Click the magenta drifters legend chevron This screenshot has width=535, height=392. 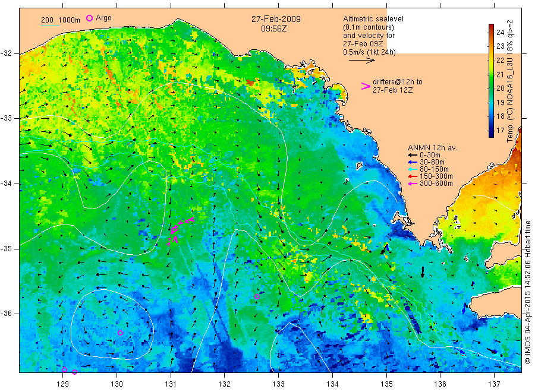366,86
